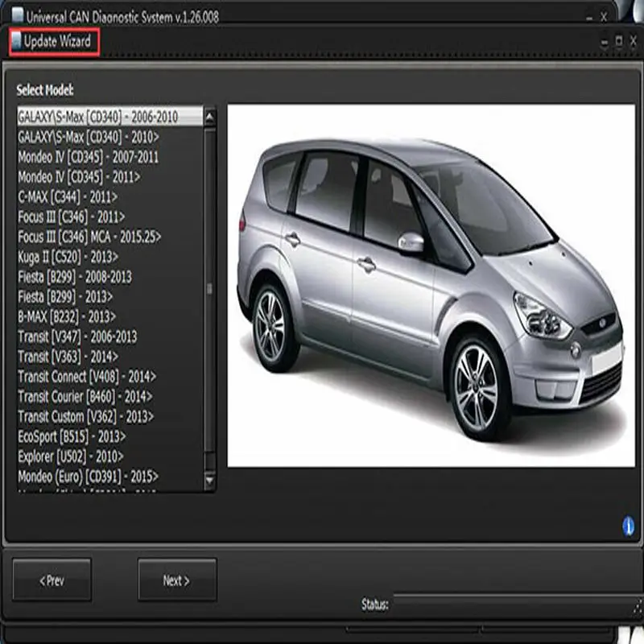This screenshot has height=644, width=644.
Task: Select Fiesta [B299] - 2013>
Action: [109, 296]
